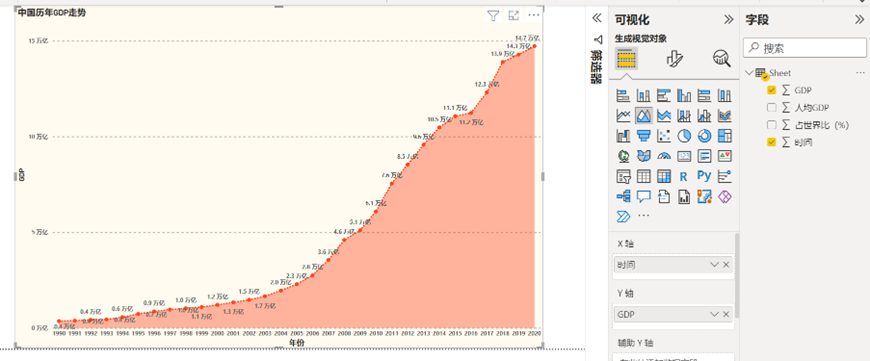Select the Python visual

point(704,176)
